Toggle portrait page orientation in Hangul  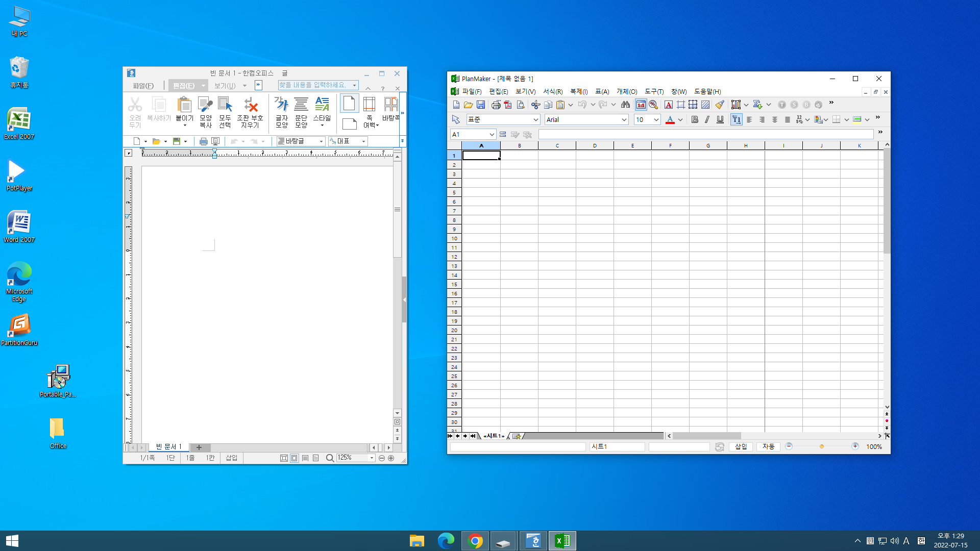tap(349, 104)
